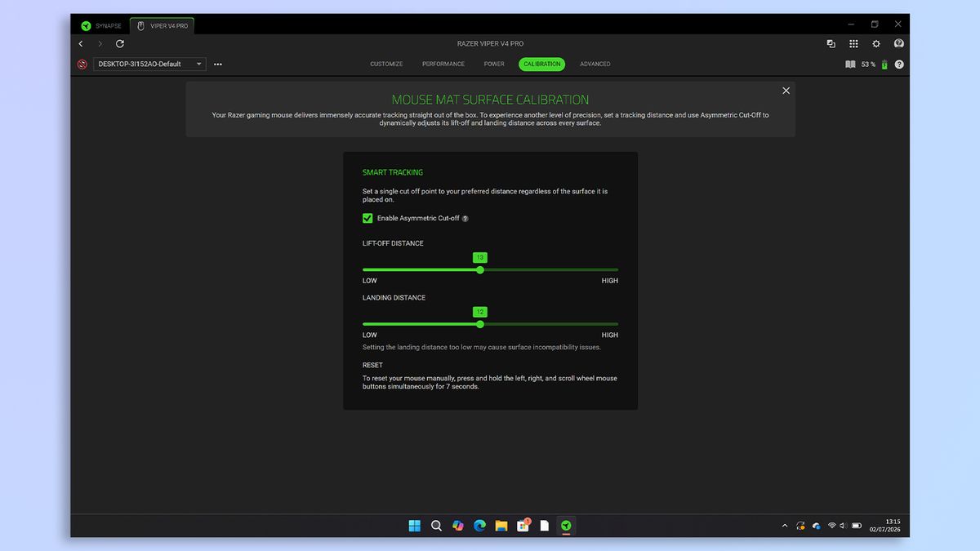Close the Mouse Mat Surface Calibration banner
The width and height of the screenshot is (980, 551).
786,91
